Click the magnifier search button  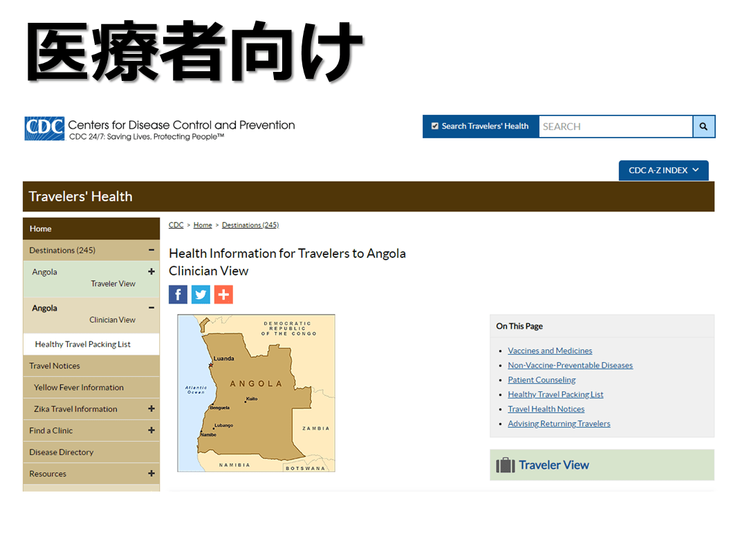[703, 127]
